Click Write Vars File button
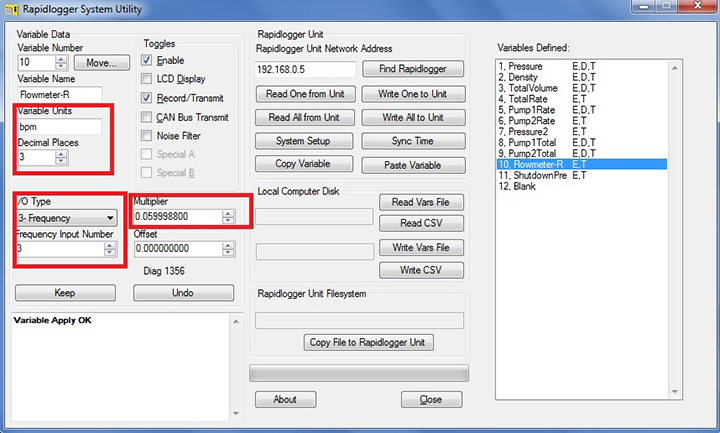This screenshot has width=720, height=433. [x=421, y=247]
